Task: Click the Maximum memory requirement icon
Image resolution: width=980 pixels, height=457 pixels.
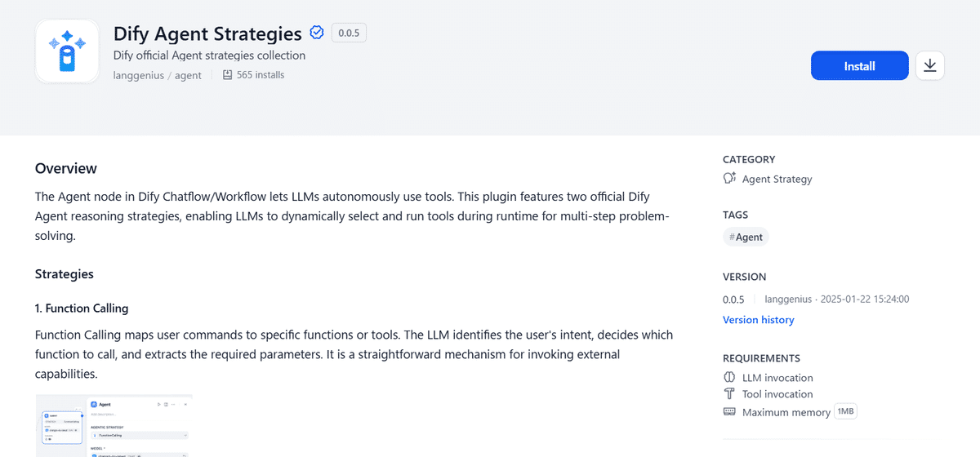Action: 729,412
